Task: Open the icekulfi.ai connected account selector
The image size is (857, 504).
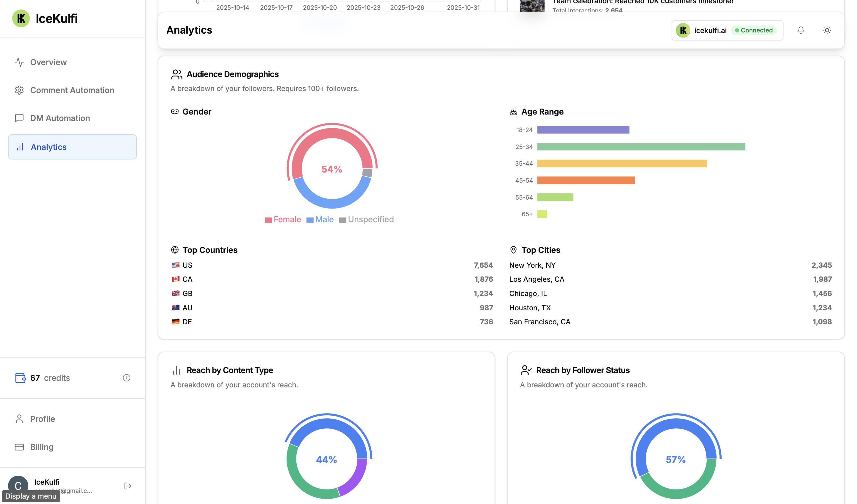Action: 727,30
